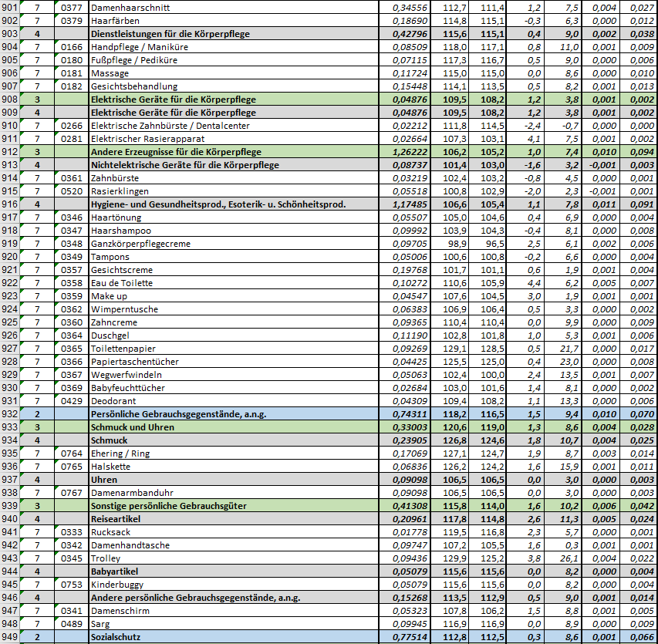Select the 'Wegwerfwindeln' cell
This screenshot has width=658, height=644.
(x=127, y=375)
